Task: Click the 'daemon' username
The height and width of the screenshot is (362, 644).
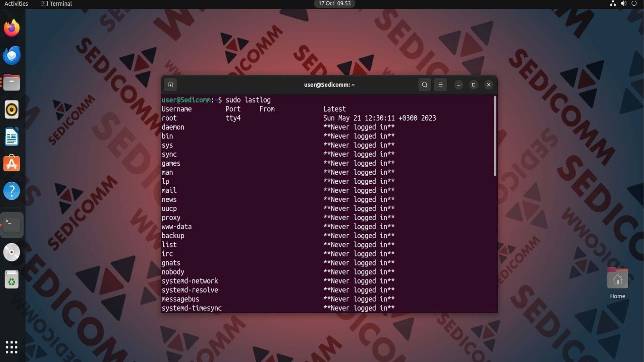Action: point(173,127)
